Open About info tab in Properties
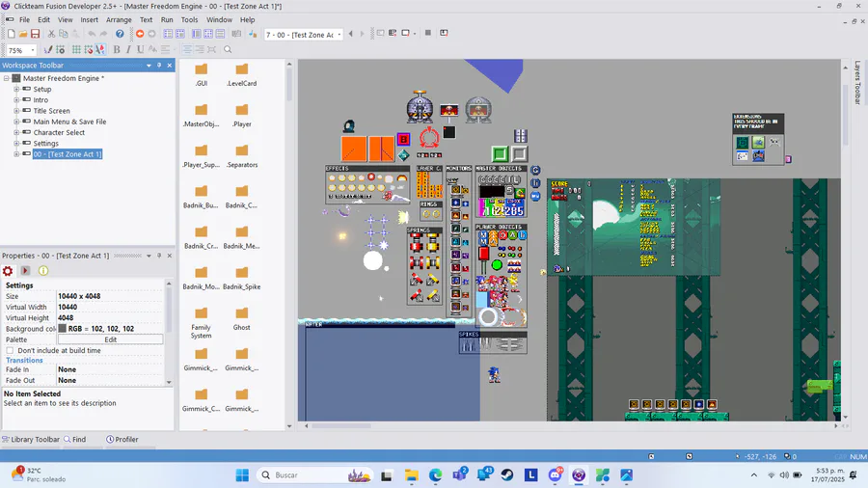Viewport: 868px width, 488px height. [x=43, y=271]
